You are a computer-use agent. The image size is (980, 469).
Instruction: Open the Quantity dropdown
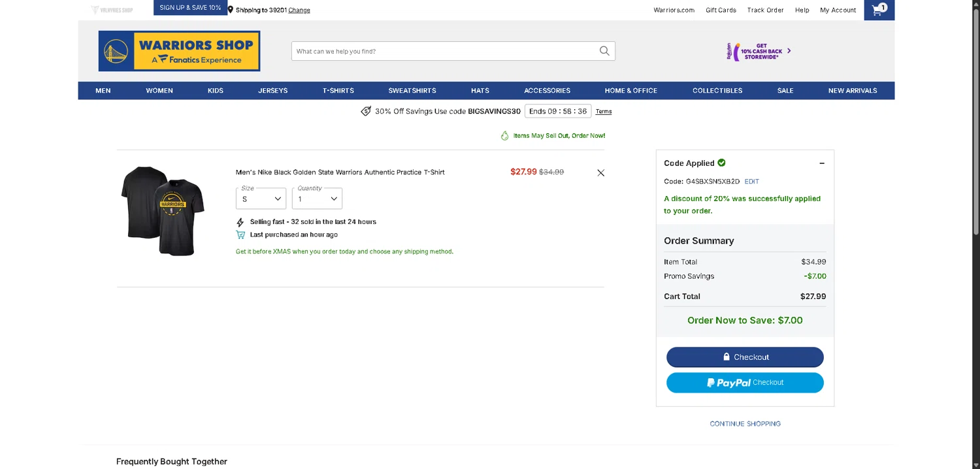(x=317, y=199)
